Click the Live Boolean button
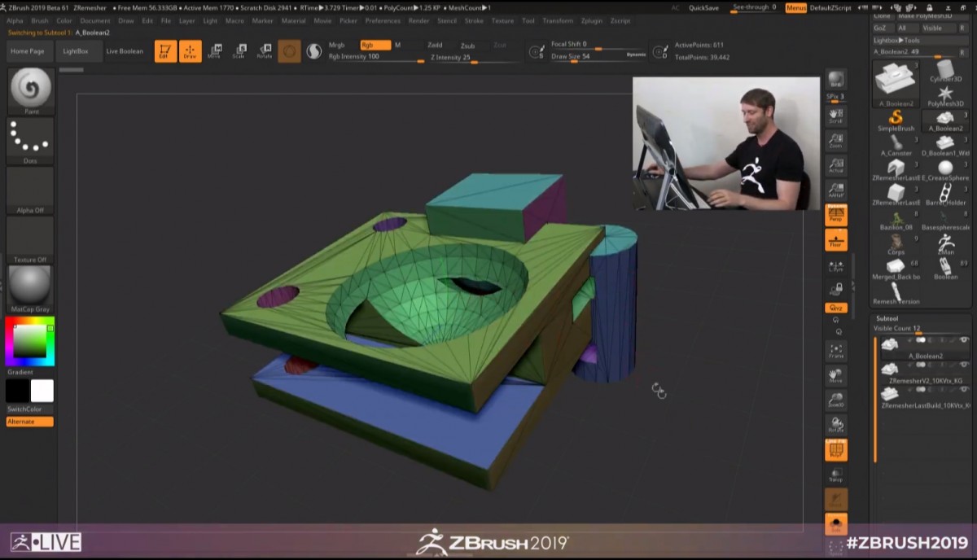 125,51
